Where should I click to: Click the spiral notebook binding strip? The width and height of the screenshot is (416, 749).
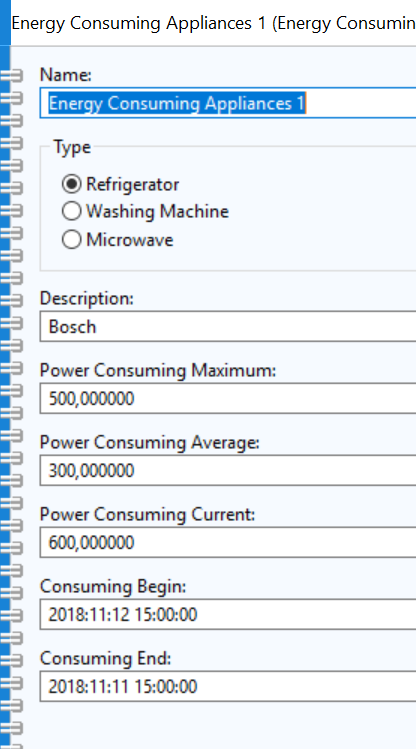[x=11, y=397]
